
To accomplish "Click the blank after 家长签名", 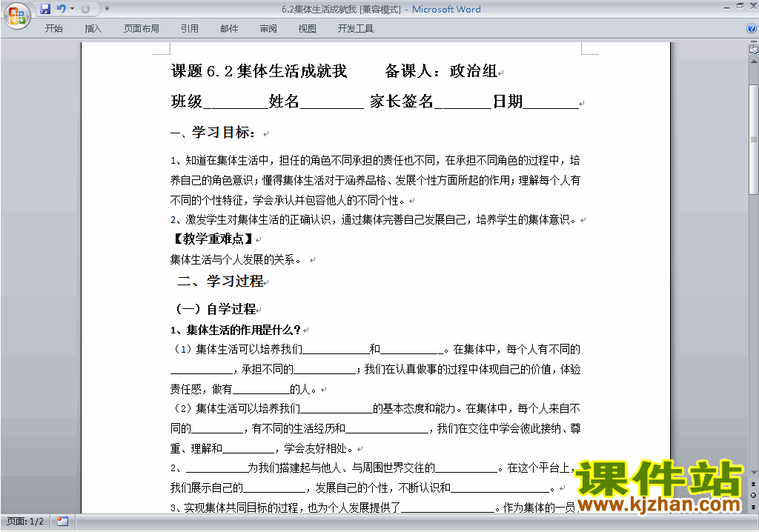I will tap(463, 102).
